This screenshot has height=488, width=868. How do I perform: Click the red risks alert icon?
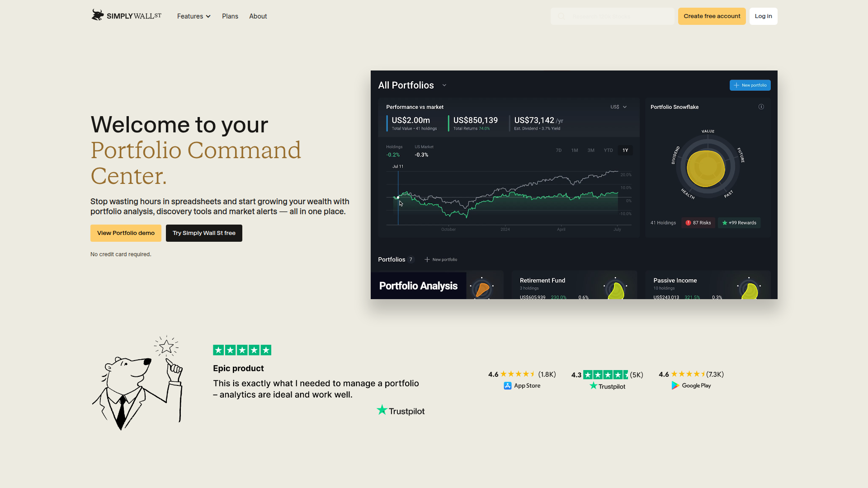(x=688, y=223)
